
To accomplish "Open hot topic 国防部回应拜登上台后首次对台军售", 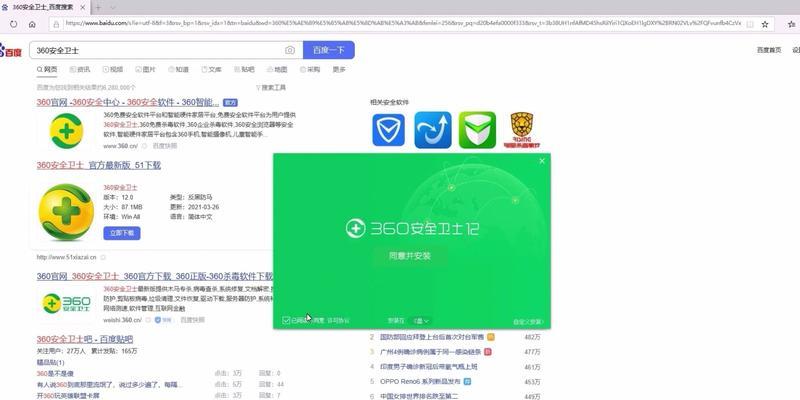I will (x=431, y=337).
